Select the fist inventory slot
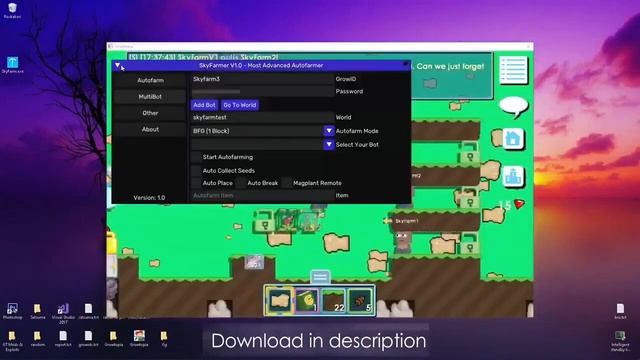This screenshot has height=360, width=640. click(279, 301)
